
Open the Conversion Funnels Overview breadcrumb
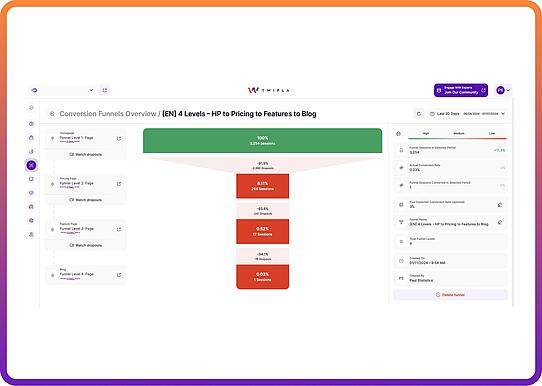click(x=108, y=114)
